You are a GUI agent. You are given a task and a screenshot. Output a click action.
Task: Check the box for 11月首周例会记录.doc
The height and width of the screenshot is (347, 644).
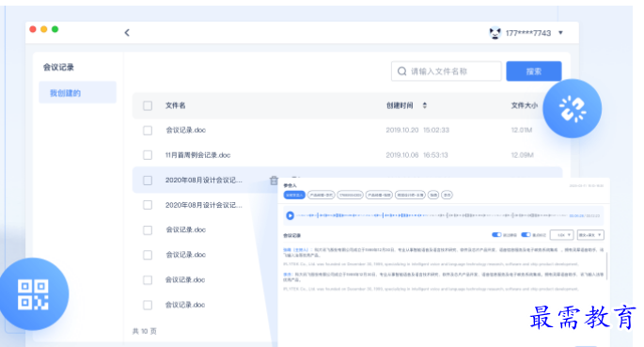click(x=148, y=155)
